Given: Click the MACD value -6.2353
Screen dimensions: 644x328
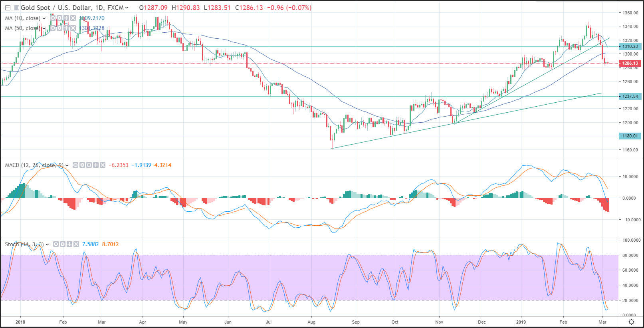Looking at the screenshot, I should pos(118,165).
